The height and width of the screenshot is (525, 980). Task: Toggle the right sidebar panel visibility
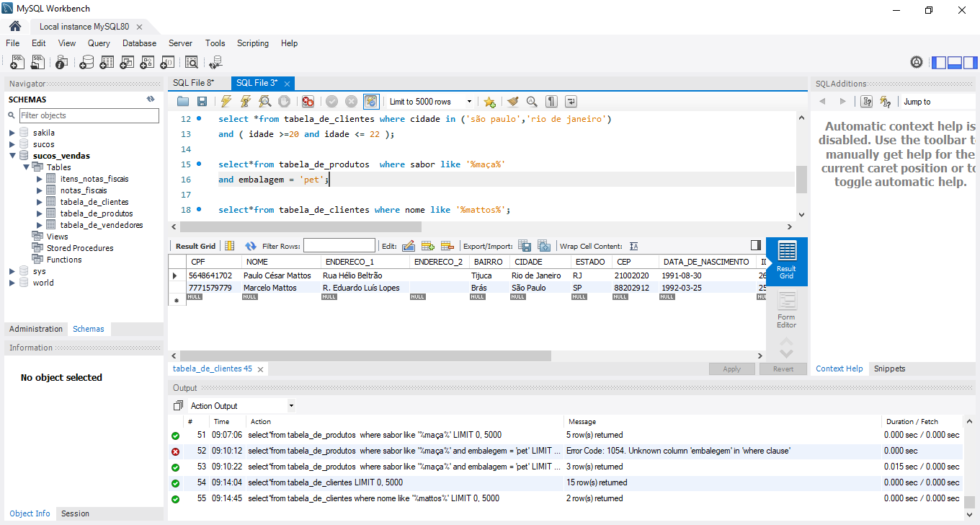(971, 63)
